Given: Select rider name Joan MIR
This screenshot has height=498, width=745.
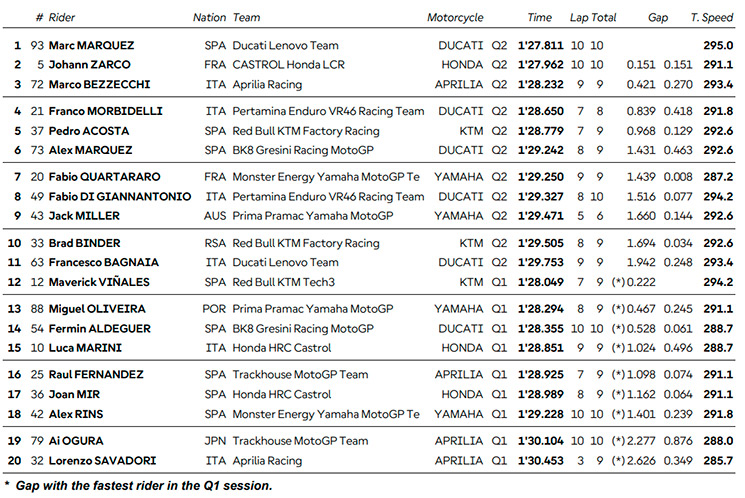Looking at the screenshot, I should pos(74,394).
